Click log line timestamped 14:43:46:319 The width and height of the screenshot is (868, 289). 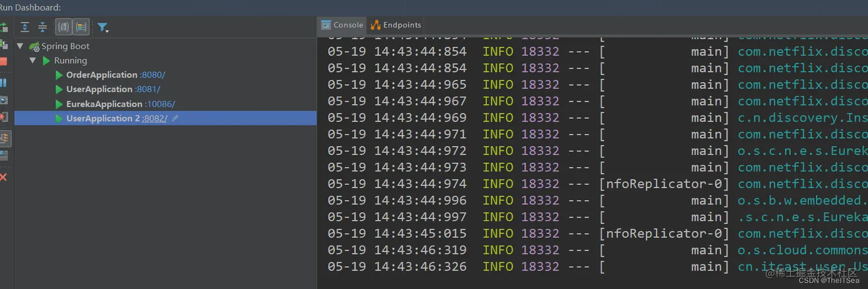click(x=598, y=251)
